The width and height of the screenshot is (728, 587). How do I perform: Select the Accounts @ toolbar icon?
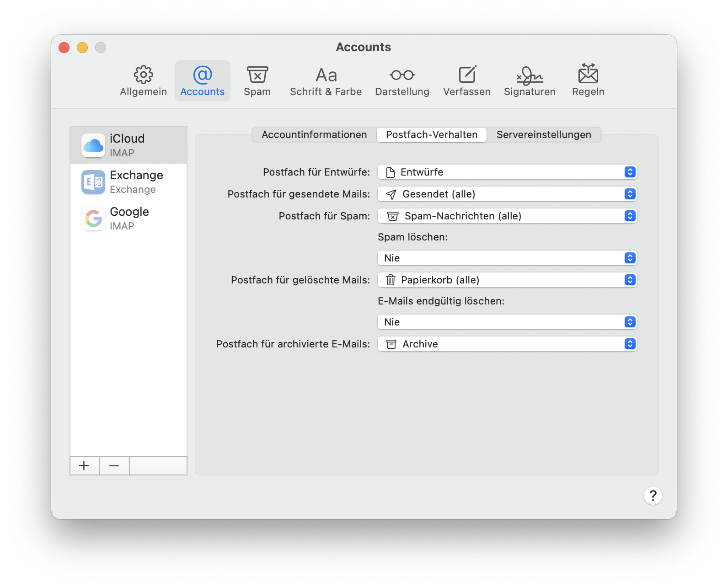tap(202, 81)
